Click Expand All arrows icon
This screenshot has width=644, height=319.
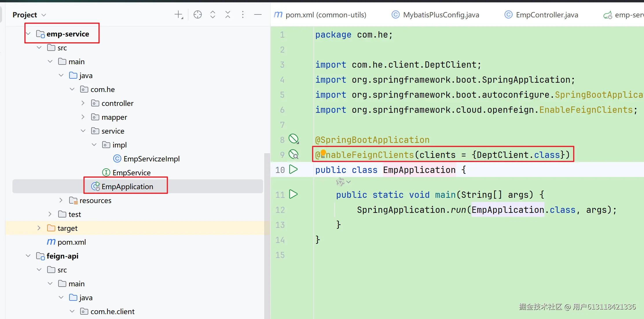[213, 15]
